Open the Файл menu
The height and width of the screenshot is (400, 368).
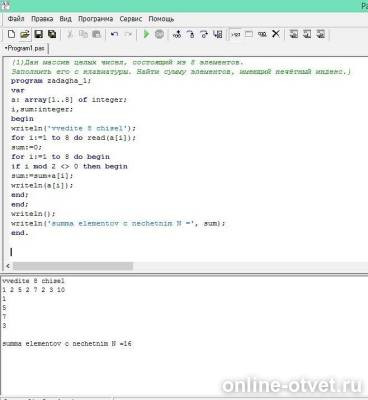(16, 19)
